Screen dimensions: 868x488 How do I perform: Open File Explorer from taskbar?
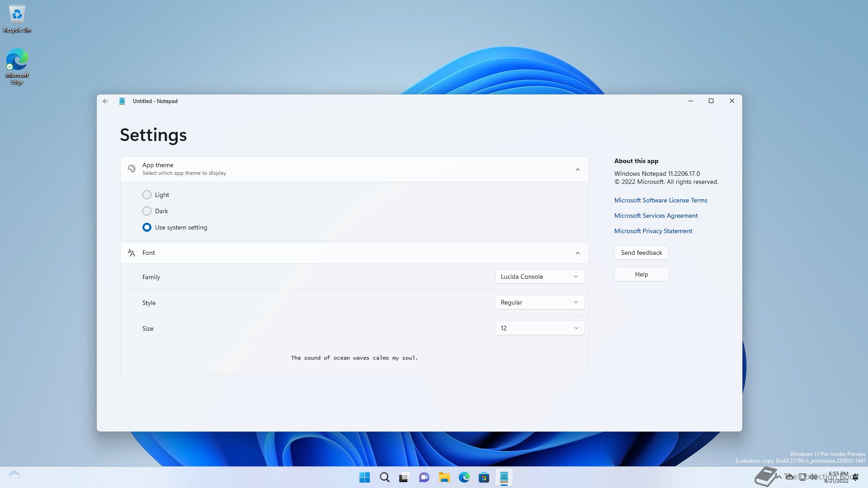444,478
